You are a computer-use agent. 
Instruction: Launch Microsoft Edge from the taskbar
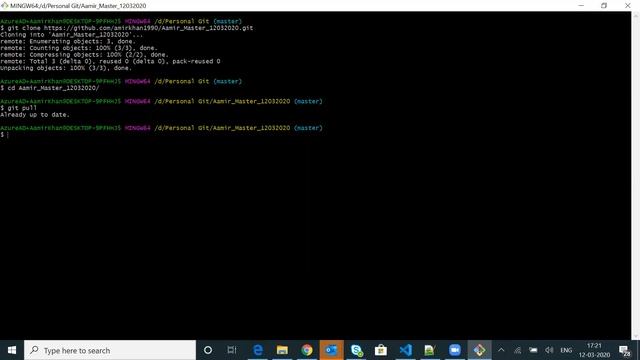(x=258, y=350)
